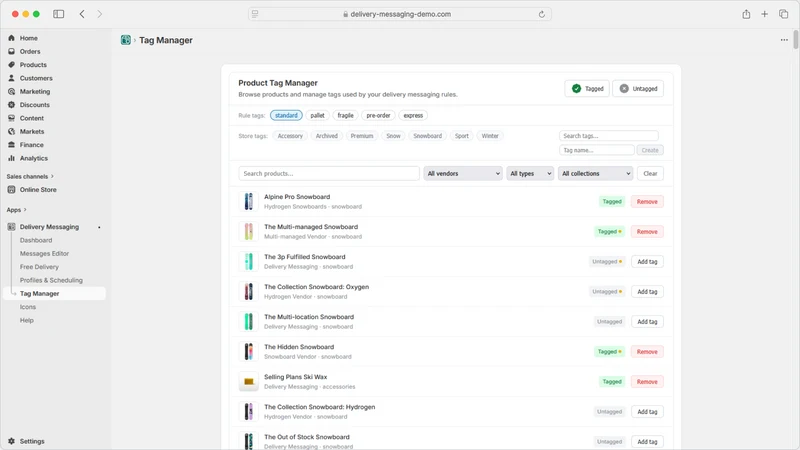800x450 pixels.
Task: Toggle the Winter store tag
Action: (x=490, y=136)
